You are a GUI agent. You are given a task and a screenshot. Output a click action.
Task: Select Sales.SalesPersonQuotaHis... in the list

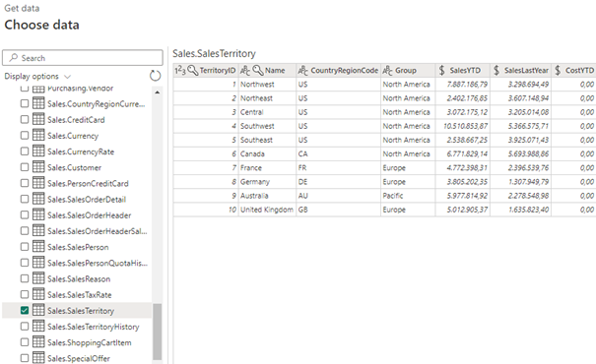tap(98, 263)
